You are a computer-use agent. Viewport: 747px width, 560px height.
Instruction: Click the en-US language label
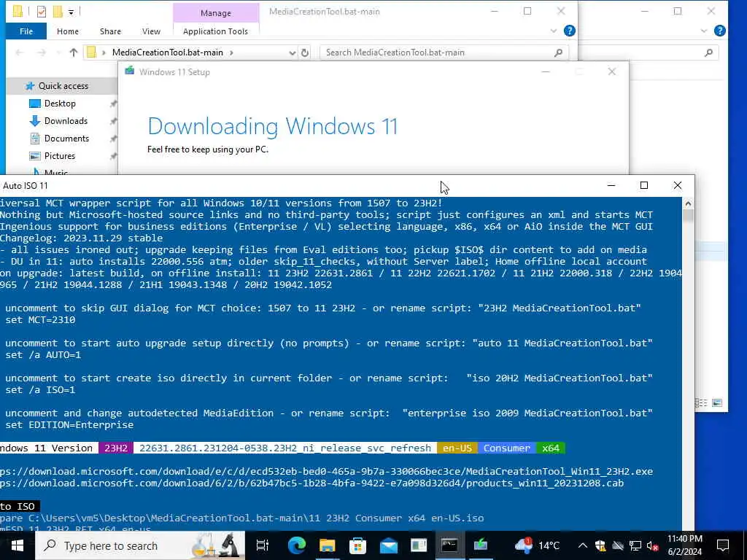click(x=457, y=448)
